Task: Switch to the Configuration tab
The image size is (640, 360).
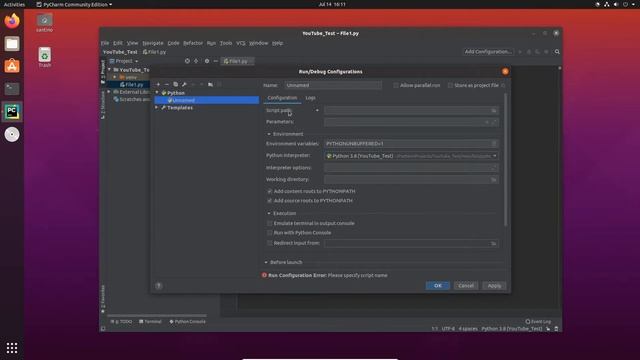Action: click(x=282, y=98)
